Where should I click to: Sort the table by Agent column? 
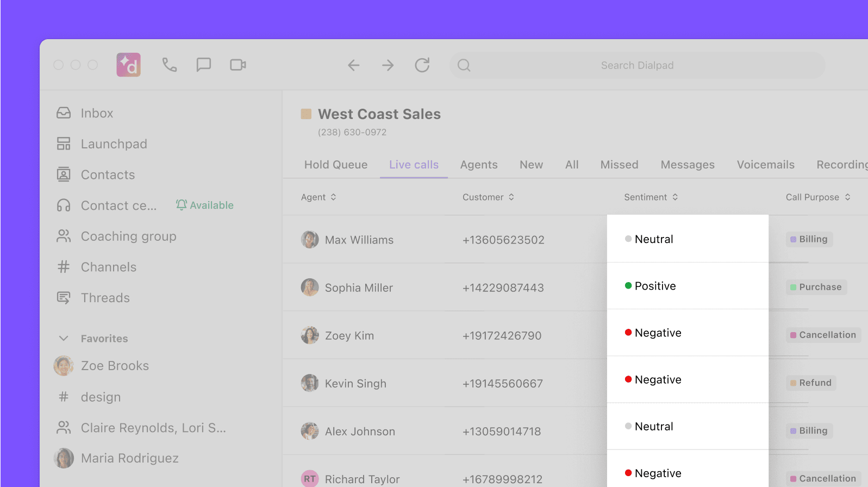319,197
